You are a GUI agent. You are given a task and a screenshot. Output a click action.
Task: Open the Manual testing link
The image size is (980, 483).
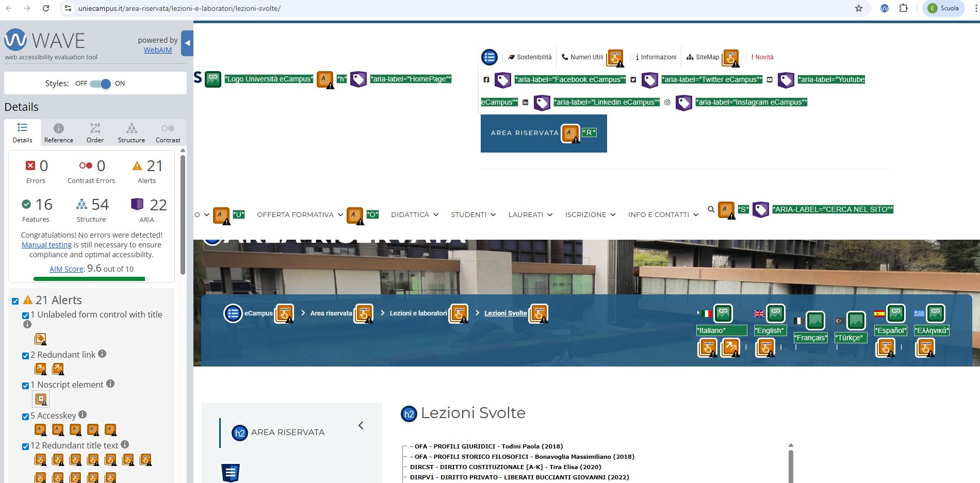(x=46, y=245)
